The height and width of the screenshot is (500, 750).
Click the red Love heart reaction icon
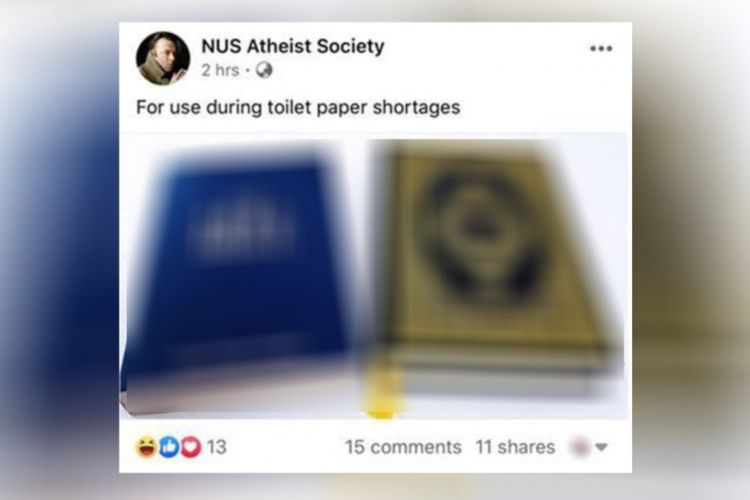coord(191,447)
